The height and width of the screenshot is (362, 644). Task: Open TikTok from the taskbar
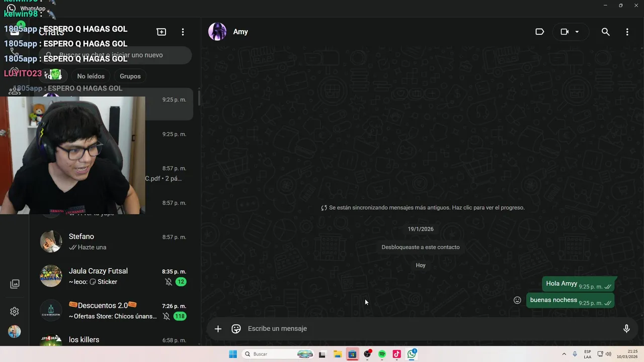tap(396, 354)
